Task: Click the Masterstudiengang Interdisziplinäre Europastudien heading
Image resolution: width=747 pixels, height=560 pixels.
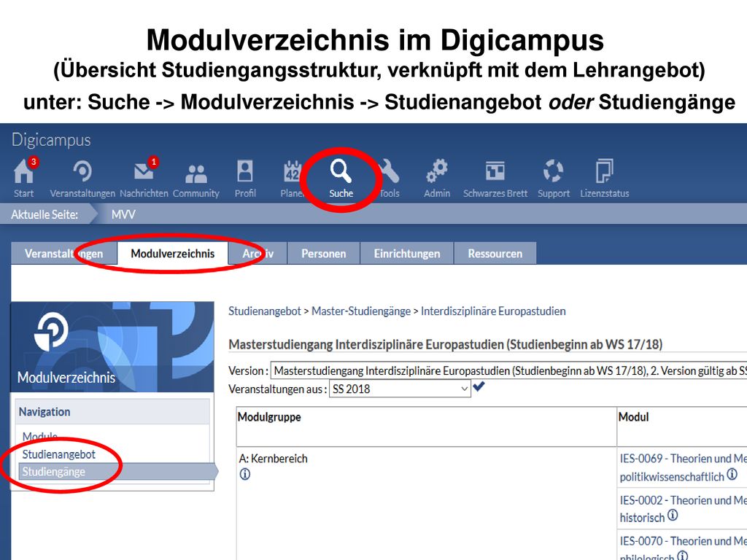Action: (446, 344)
